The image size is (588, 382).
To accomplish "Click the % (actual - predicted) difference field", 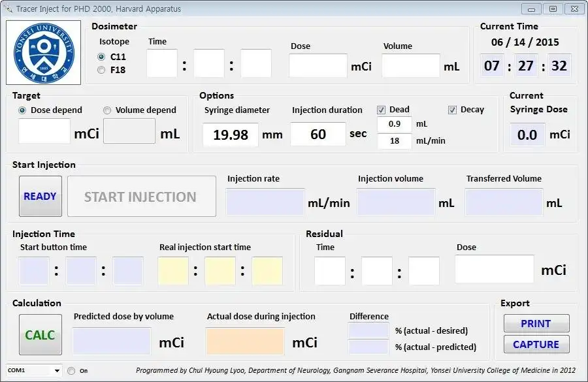I will coord(368,347).
